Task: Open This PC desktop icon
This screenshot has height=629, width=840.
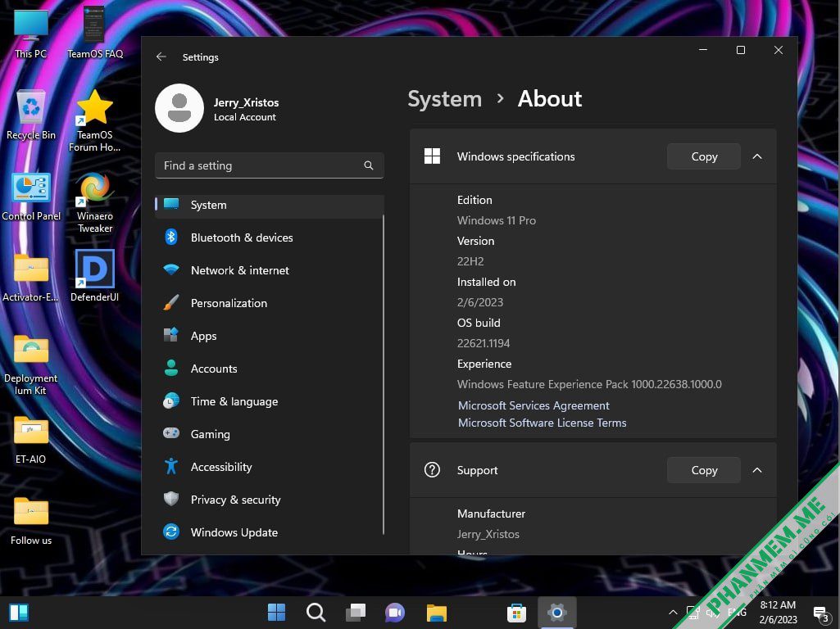Action: coord(30,34)
